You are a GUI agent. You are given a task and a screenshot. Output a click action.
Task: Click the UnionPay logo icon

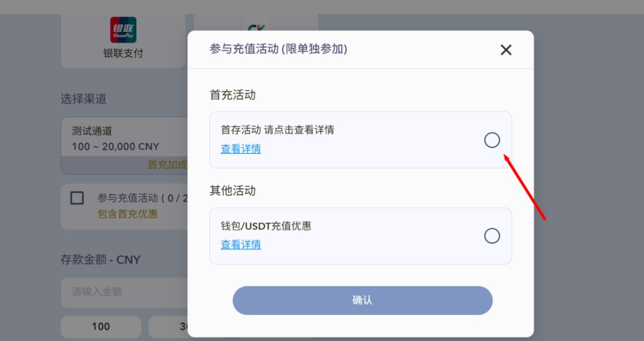tap(123, 29)
